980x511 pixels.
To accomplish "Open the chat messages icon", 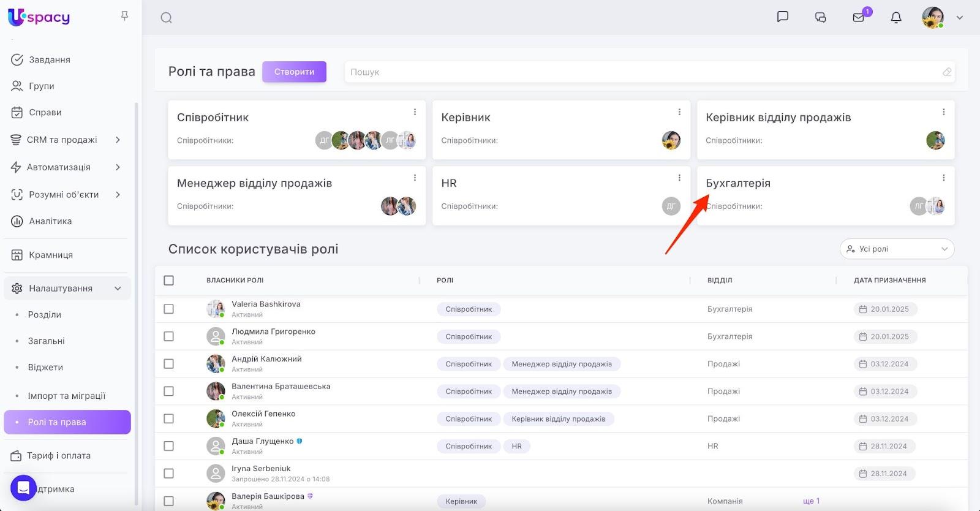I will point(782,17).
